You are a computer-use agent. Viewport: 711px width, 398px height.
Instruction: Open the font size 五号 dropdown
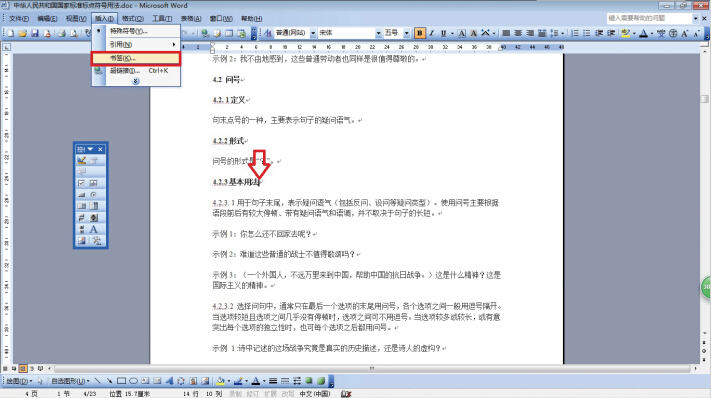[x=407, y=33]
